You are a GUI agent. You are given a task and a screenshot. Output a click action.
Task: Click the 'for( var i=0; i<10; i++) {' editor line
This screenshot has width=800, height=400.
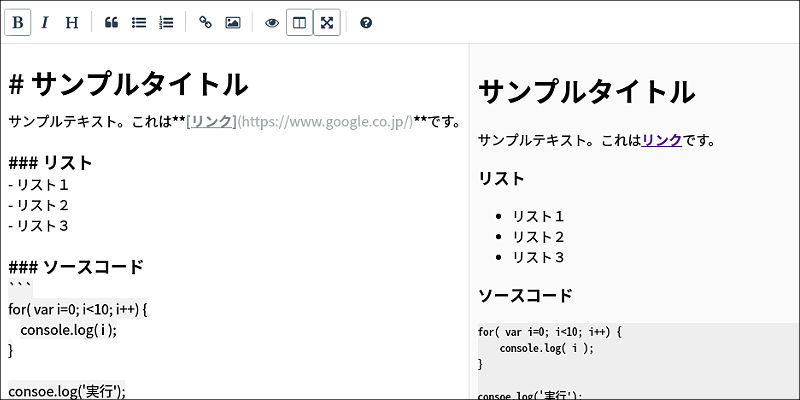78,309
